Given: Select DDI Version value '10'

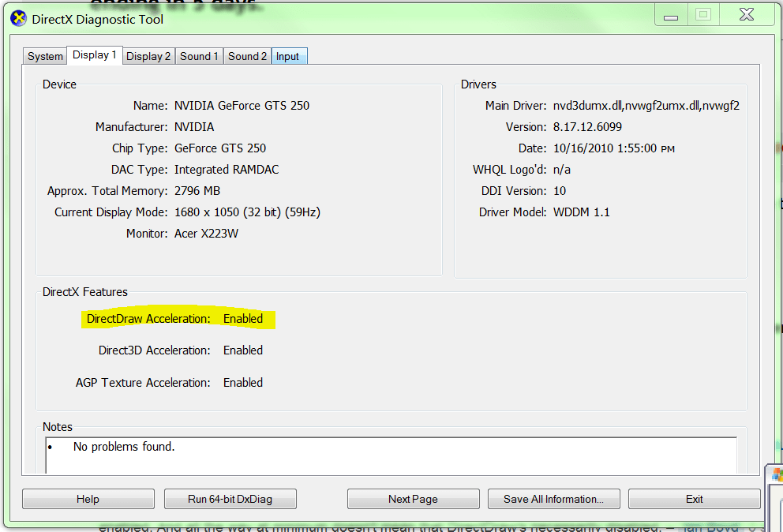Looking at the screenshot, I should coord(560,191).
